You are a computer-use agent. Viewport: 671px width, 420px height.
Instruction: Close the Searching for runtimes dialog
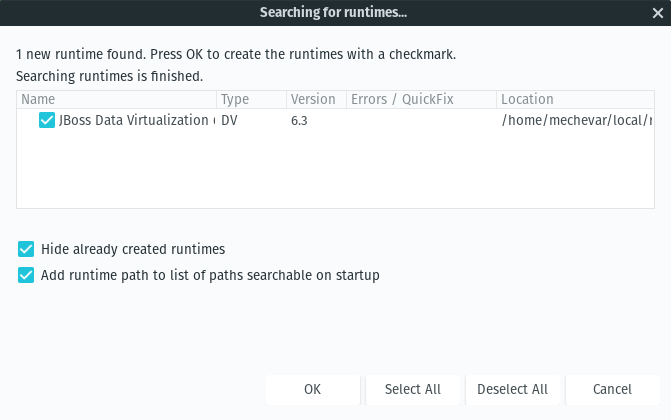coord(658,13)
